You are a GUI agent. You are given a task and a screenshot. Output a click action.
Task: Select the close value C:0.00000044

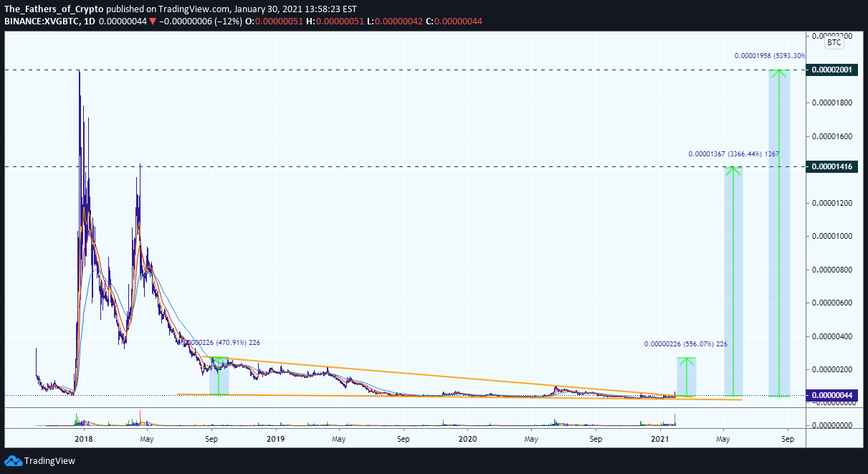point(454,22)
